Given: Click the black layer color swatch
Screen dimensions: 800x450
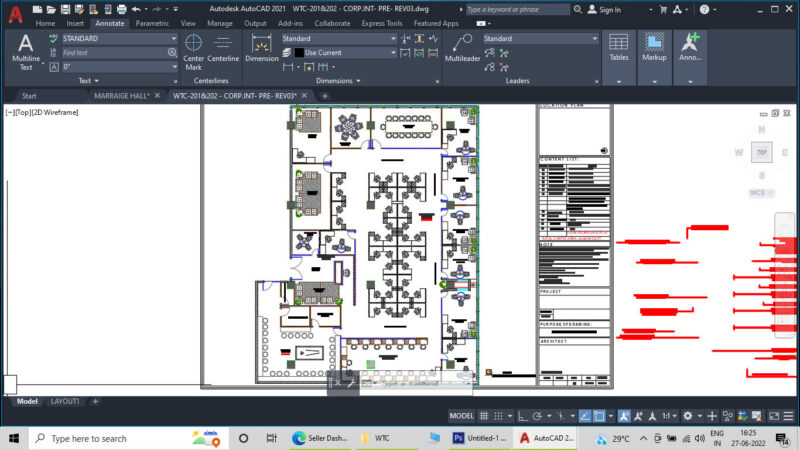Looking at the screenshot, I should click(x=299, y=53).
